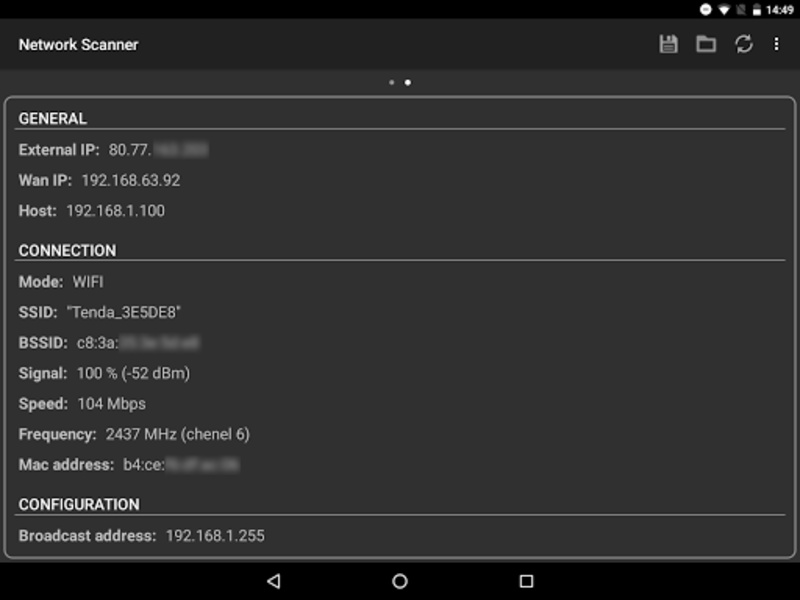Tap the SSID "Tenda_3E5DE8"

point(123,312)
